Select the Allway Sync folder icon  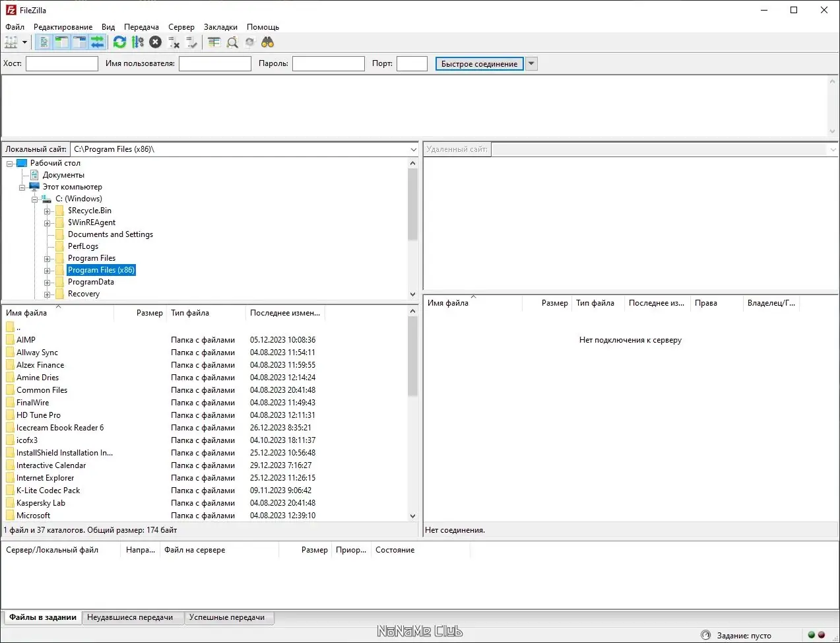[x=10, y=353]
